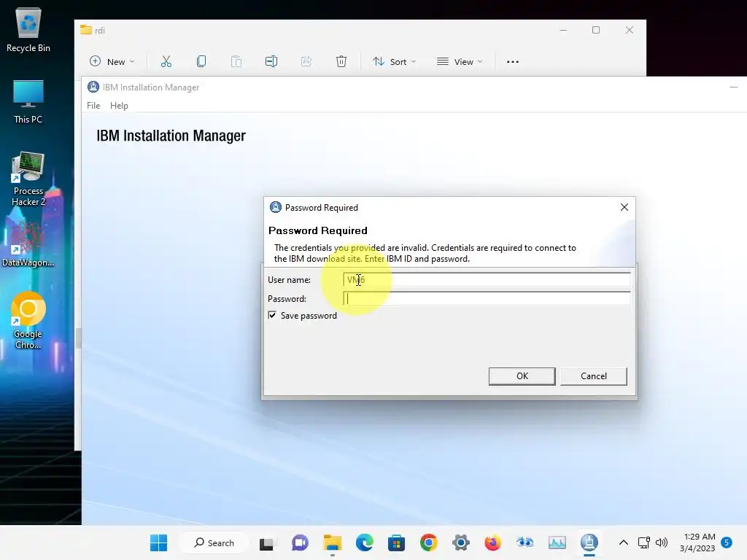Launch Firefox from the taskbar
The width and height of the screenshot is (747, 560).
[x=492, y=542]
